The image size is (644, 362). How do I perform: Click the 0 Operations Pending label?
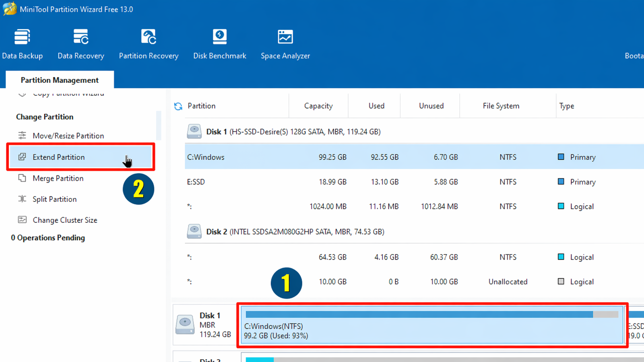tap(48, 238)
